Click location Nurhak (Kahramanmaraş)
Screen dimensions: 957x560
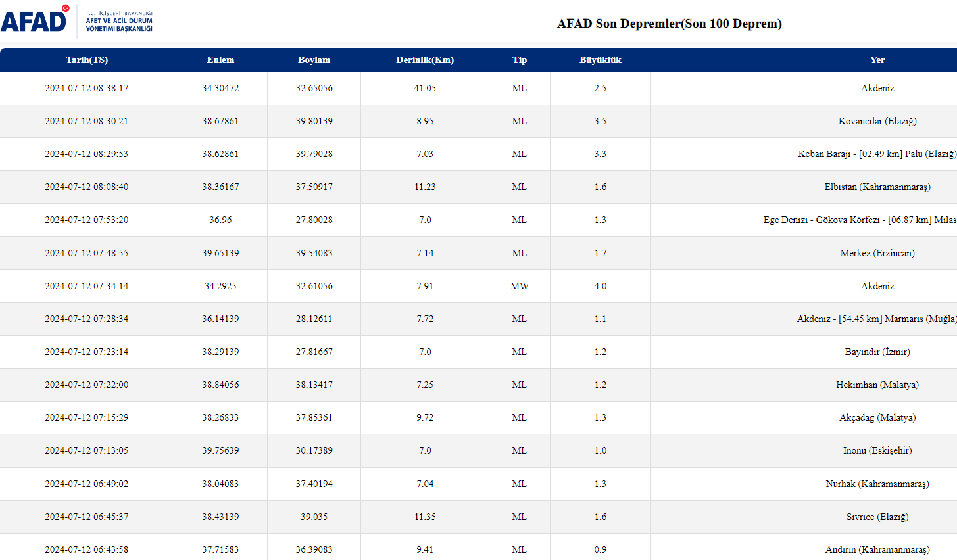877,484
